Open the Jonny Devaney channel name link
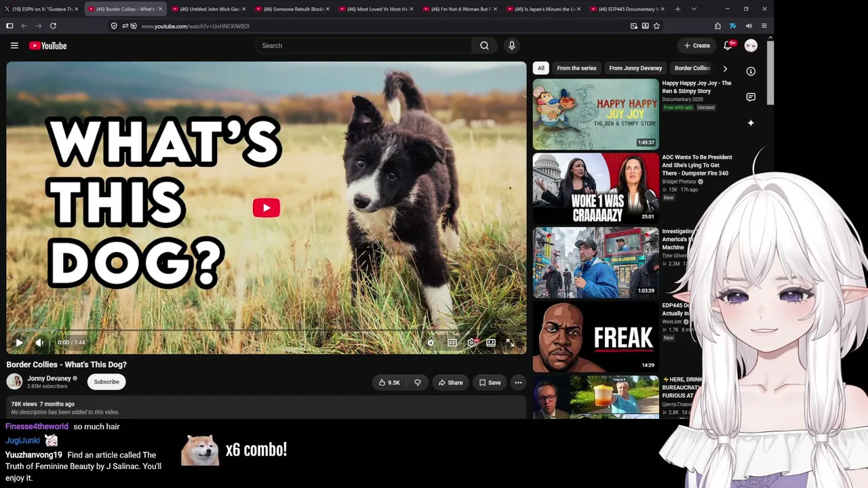This screenshot has width=868, height=488. click(50, 378)
